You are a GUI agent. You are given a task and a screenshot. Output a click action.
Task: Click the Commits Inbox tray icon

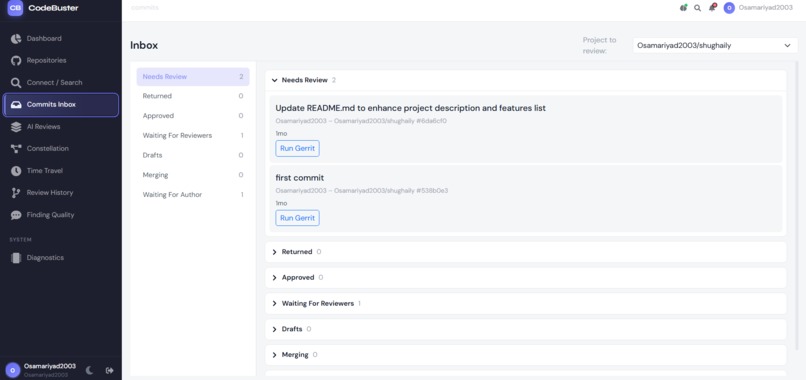click(x=16, y=105)
